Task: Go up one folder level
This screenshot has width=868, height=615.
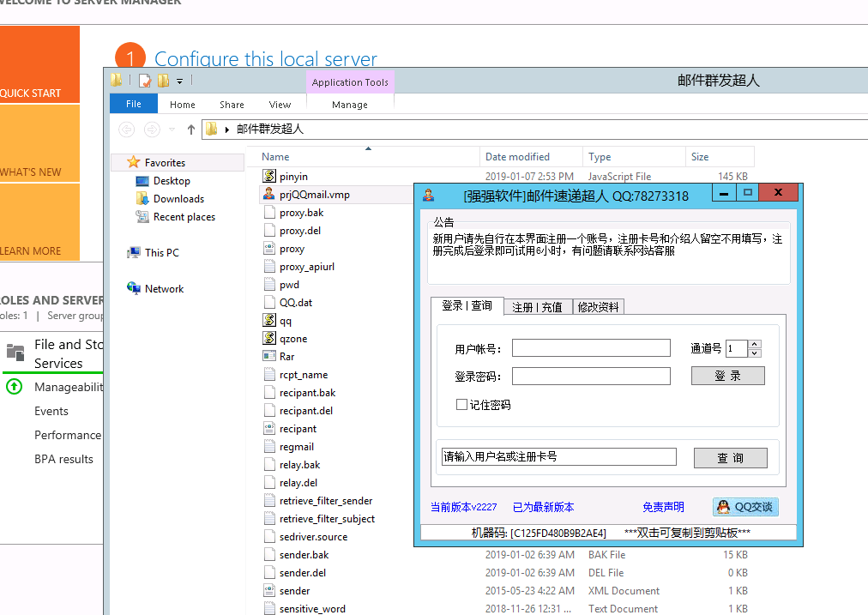Action: pyautogui.click(x=191, y=130)
